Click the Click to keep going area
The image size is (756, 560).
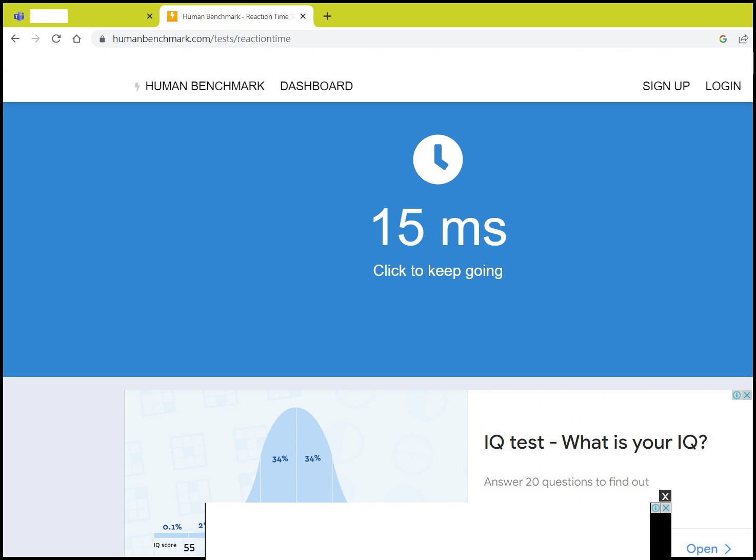click(x=437, y=270)
